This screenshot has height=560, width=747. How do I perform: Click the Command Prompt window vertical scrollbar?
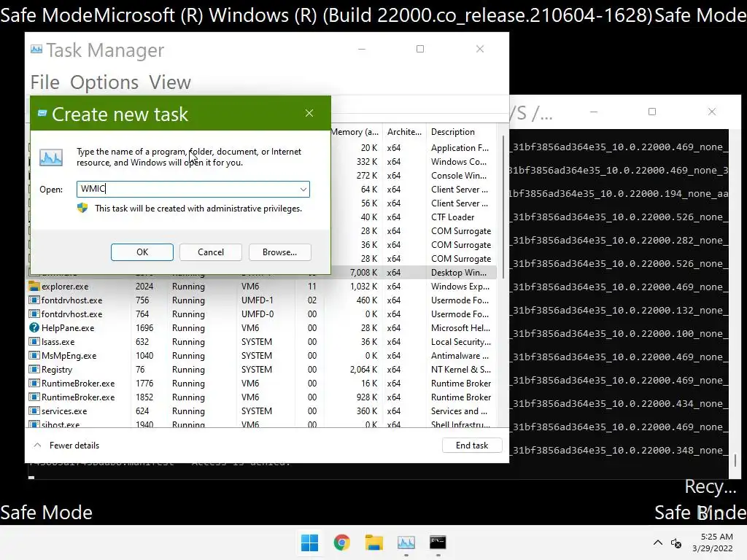click(x=735, y=460)
